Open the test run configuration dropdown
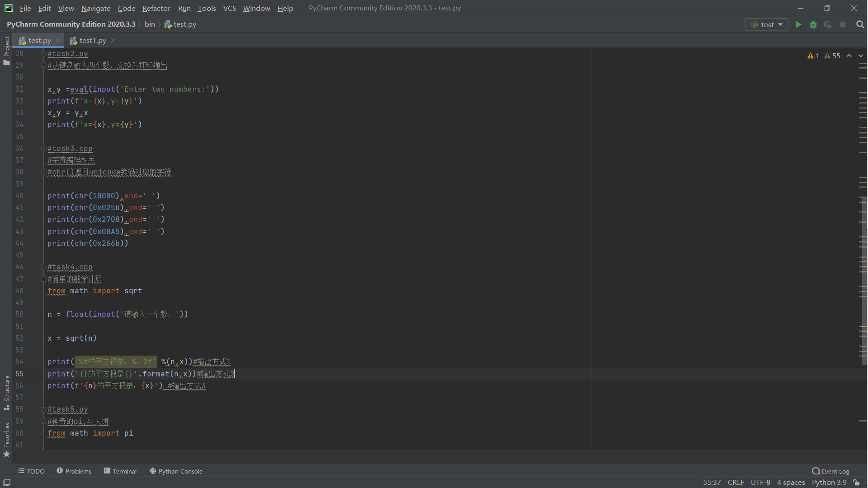The height and width of the screenshot is (488, 868). [x=767, y=24]
